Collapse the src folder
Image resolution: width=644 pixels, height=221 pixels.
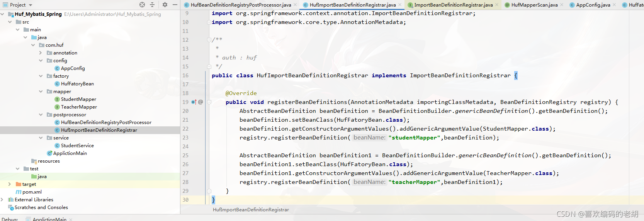click(x=10, y=22)
